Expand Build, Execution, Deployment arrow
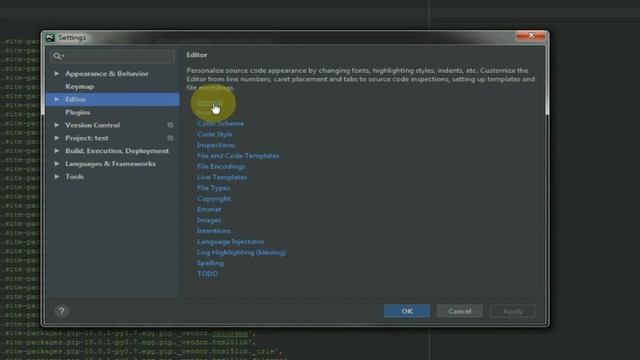The height and width of the screenshot is (360, 640). pyautogui.click(x=57, y=151)
